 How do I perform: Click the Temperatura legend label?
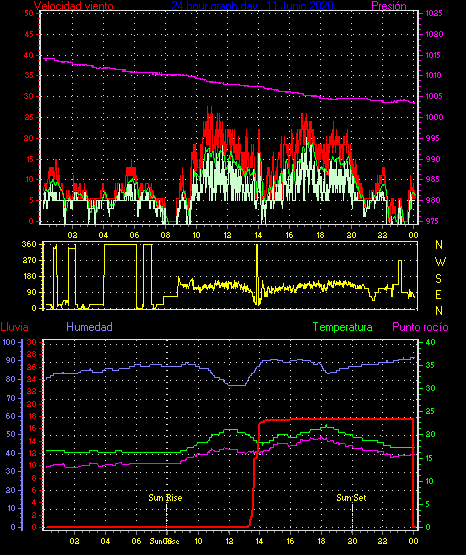click(343, 327)
